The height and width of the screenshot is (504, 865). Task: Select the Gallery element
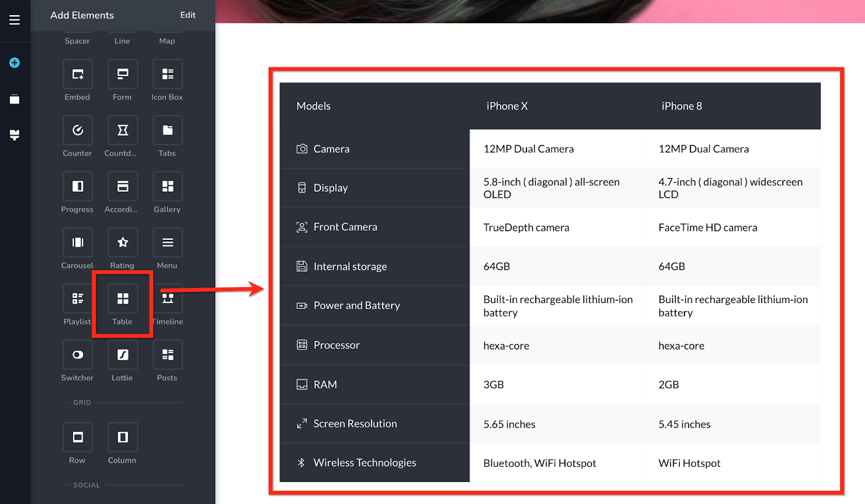click(x=168, y=186)
